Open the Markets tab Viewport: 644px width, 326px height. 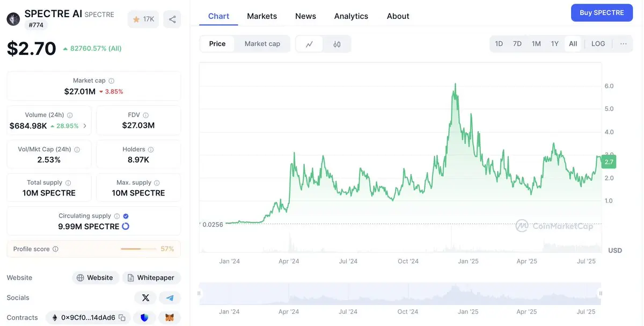(x=262, y=16)
